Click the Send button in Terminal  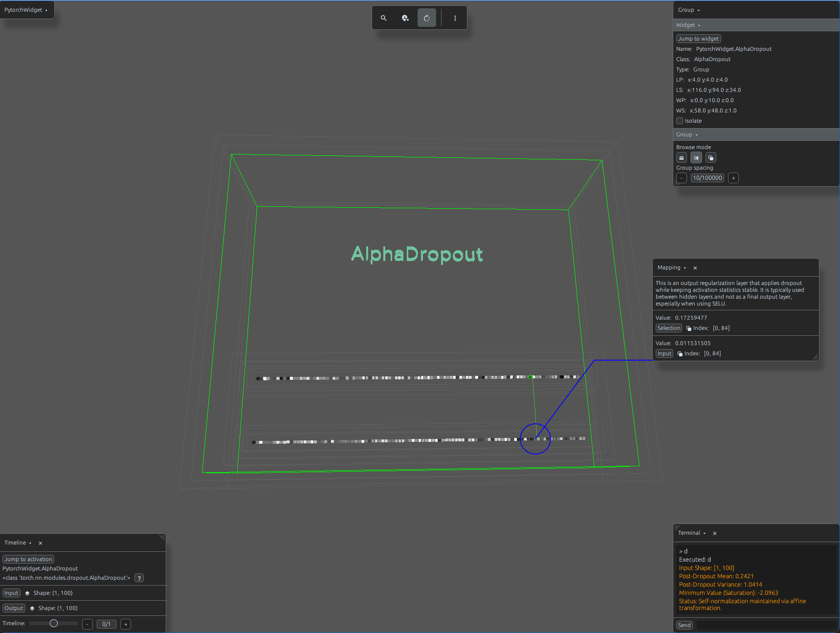coord(685,625)
